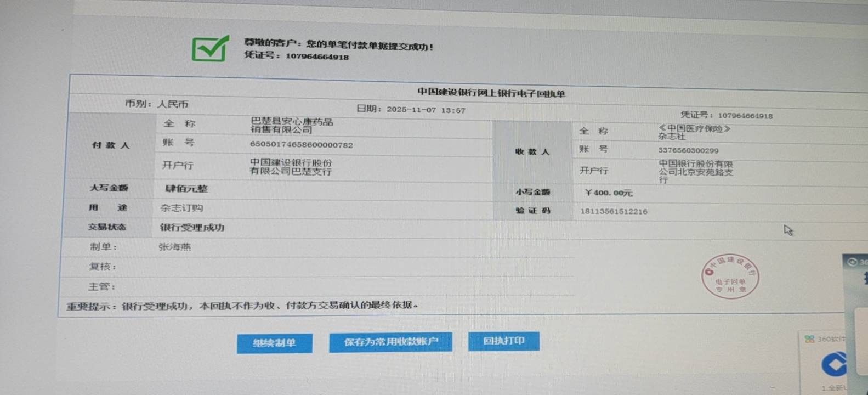Screen dimensions: 868x395
Task: Click the blue China Construction Bank logo
Action: click(x=834, y=365)
